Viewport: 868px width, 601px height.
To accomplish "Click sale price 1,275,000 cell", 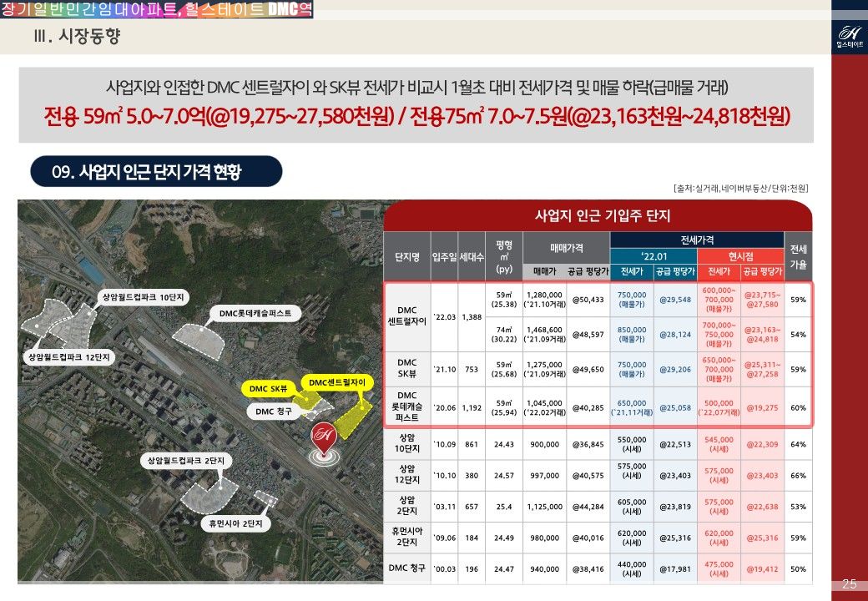I will tap(545, 369).
